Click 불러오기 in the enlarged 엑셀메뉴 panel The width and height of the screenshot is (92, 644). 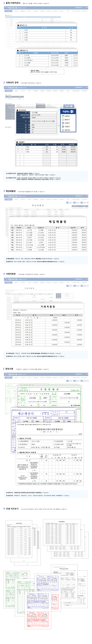click(x=67, y=120)
